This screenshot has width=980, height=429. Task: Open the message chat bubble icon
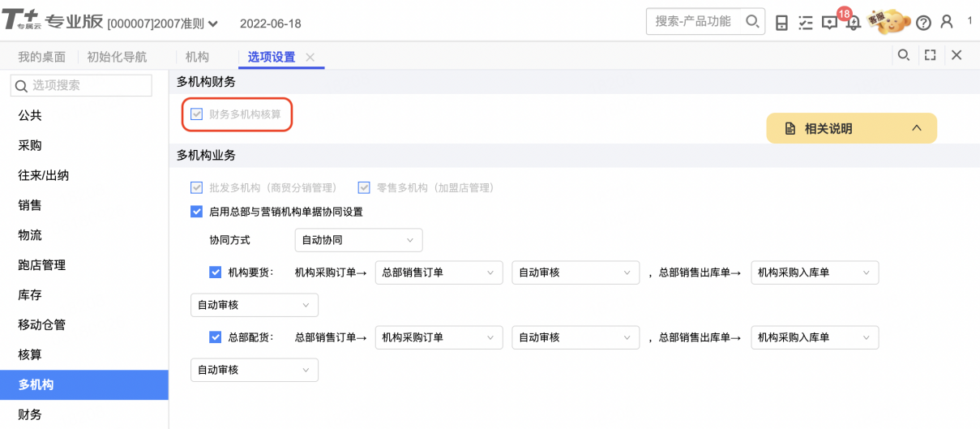point(829,23)
